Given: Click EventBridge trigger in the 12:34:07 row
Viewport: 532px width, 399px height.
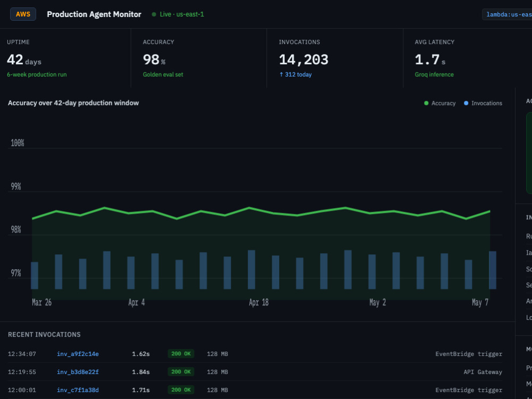Looking at the screenshot, I should (469, 354).
